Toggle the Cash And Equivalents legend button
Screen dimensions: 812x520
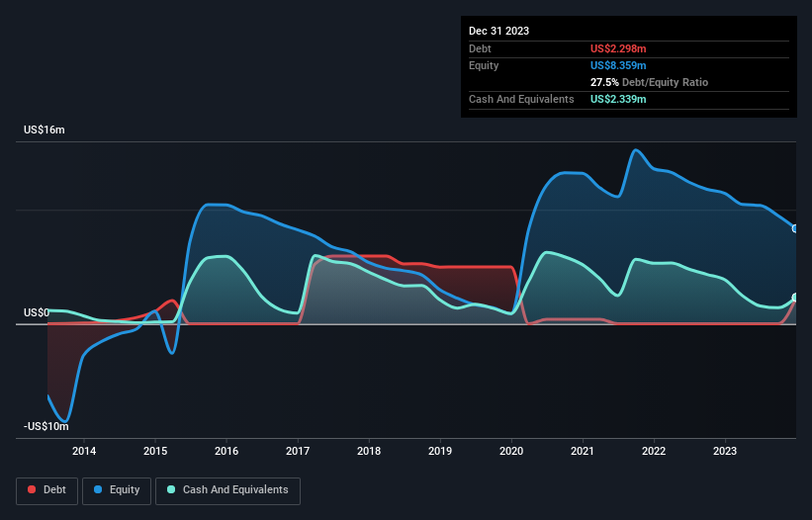[227, 490]
